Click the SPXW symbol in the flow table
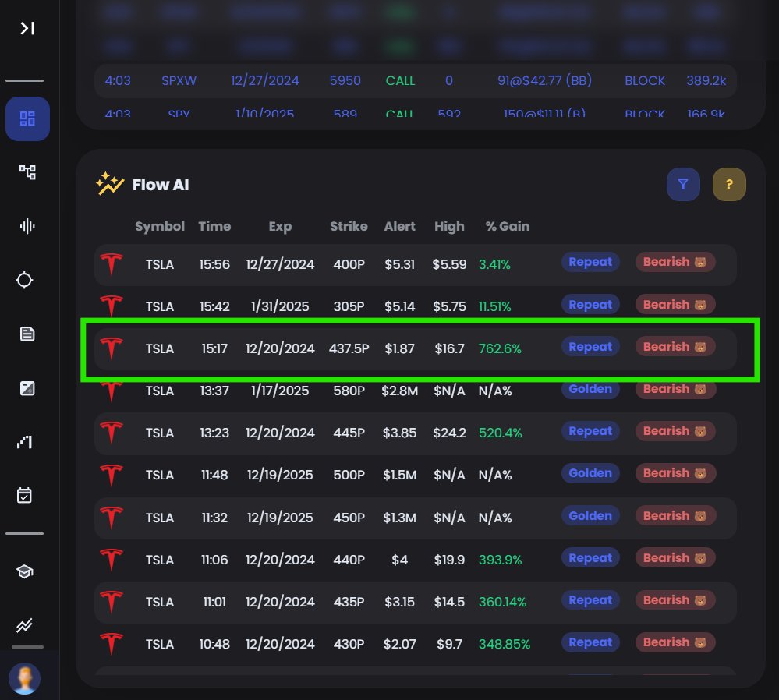This screenshot has height=700, width=779. click(x=179, y=80)
